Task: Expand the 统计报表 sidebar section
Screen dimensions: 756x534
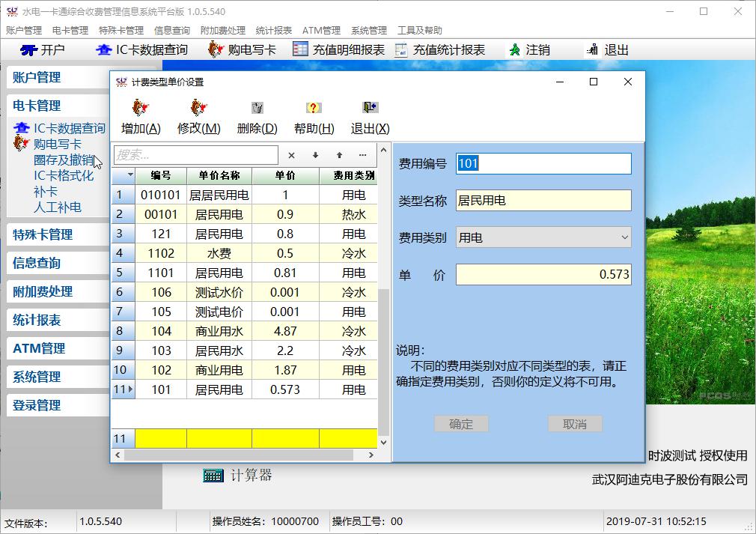Action: click(x=37, y=320)
